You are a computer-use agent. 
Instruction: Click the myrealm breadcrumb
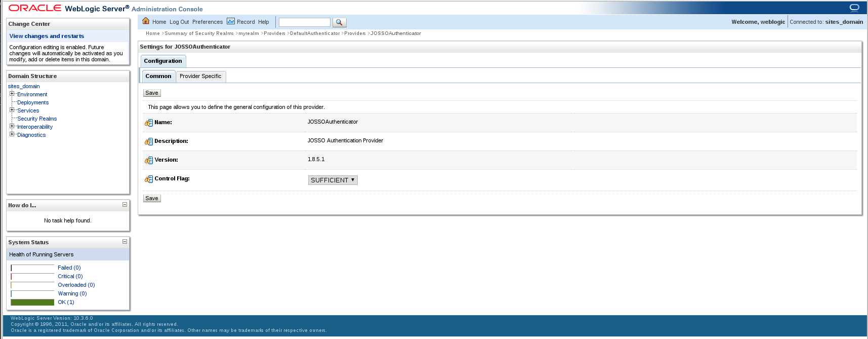(x=249, y=33)
